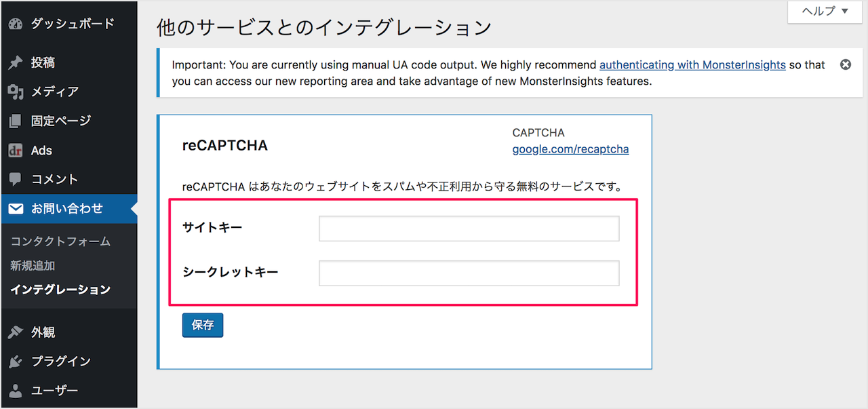Follow authenticating with MonsterInsights link
Image resolution: width=868 pixels, height=409 pixels.
(692, 65)
